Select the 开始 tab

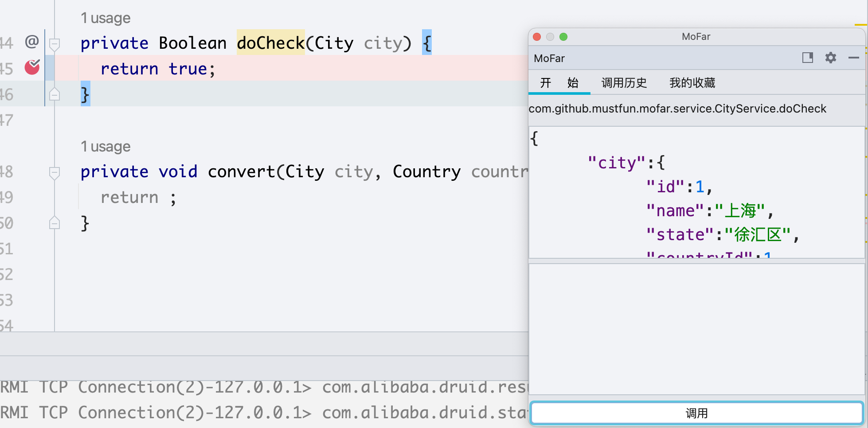coord(559,83)
